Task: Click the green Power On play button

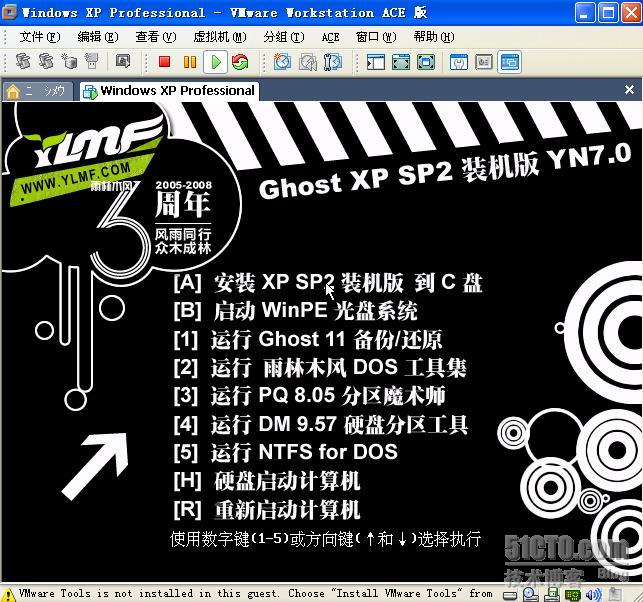Action: click(216, 62)
